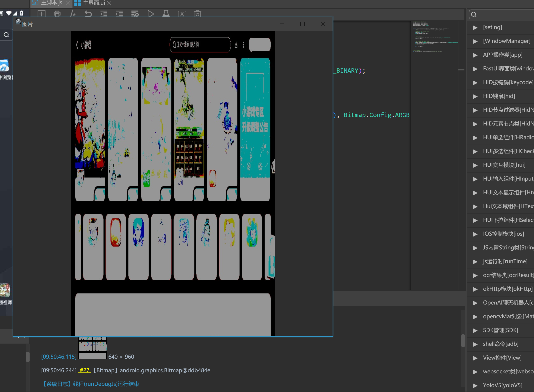Open the #27 line link in log
The height and width of the screenshot is (392, 534).
click(x=84, y=370)
